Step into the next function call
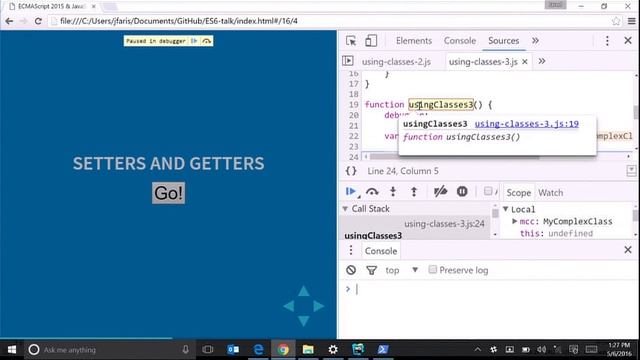 point(393,191)
